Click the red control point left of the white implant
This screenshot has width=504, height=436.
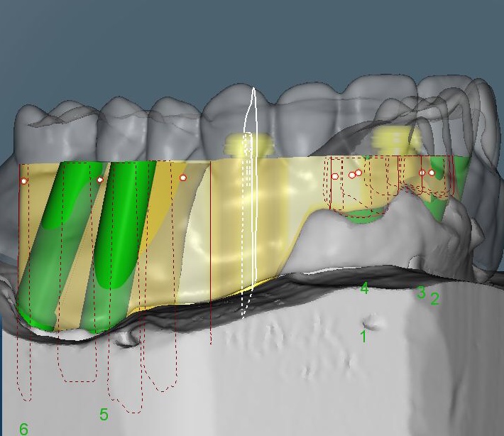pyautogui.click(x=183, y=178)
